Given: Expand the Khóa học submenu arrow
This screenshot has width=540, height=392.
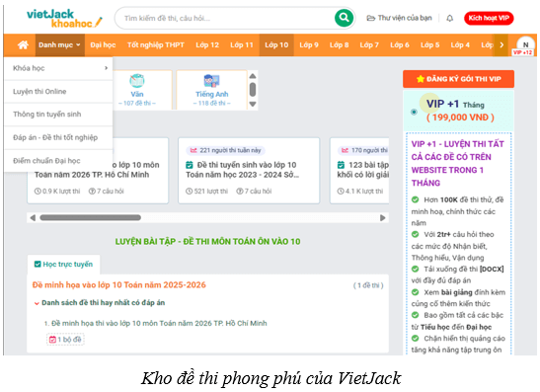Looking at the screenshot, I should click(x=106, y=68).
